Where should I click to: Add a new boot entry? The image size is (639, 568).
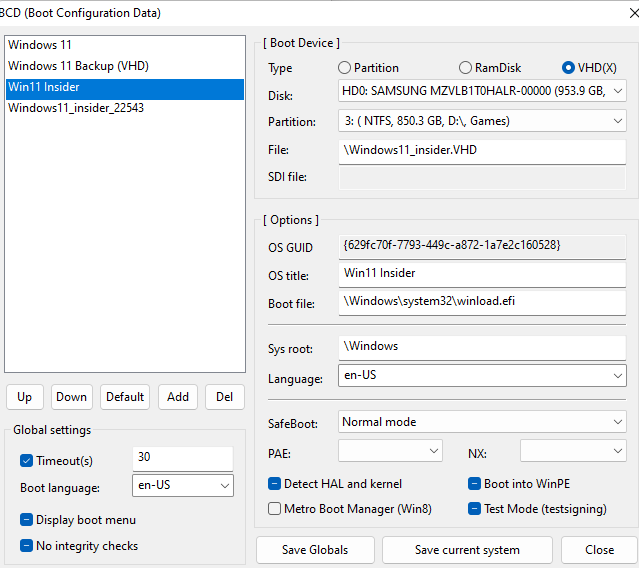point(178,397)
